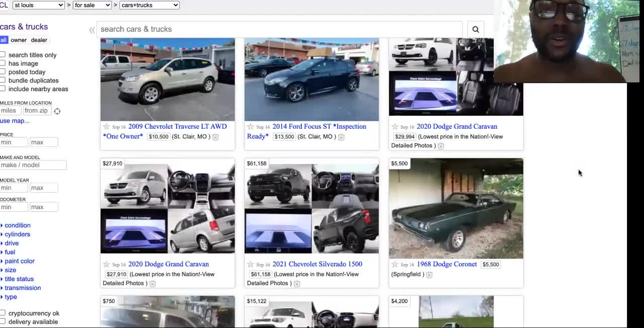The height and width of the screenshot is (328, 644).
Task: Check cryptocurrency ok option
Action: tap(3, 313)
